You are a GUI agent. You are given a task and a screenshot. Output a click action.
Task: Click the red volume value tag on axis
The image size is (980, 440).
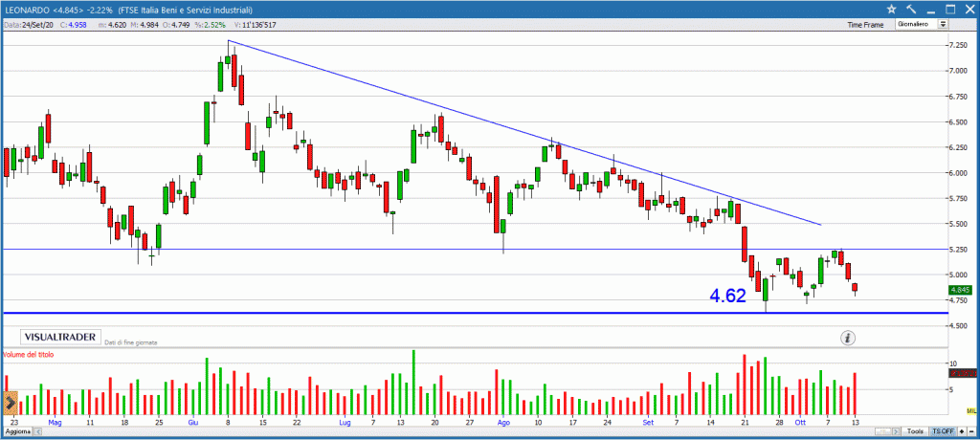(963, 373)
